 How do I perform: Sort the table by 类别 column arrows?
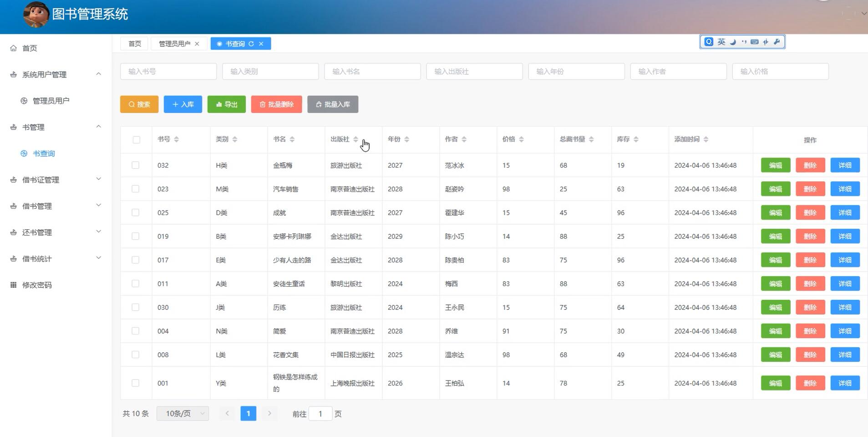coord(235,139)
